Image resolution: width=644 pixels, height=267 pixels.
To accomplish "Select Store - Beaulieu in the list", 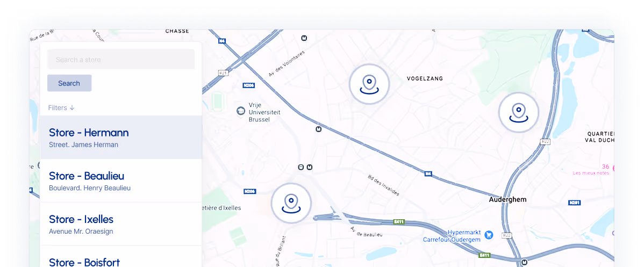I will point(121,181).
